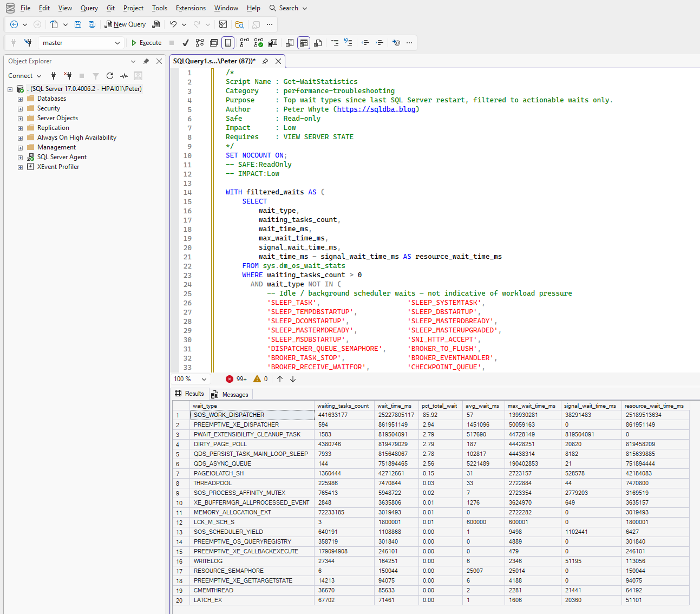The image size is (700, 614).
Task: Select the Always On High Availability item
Action: [x=76, y=138]
